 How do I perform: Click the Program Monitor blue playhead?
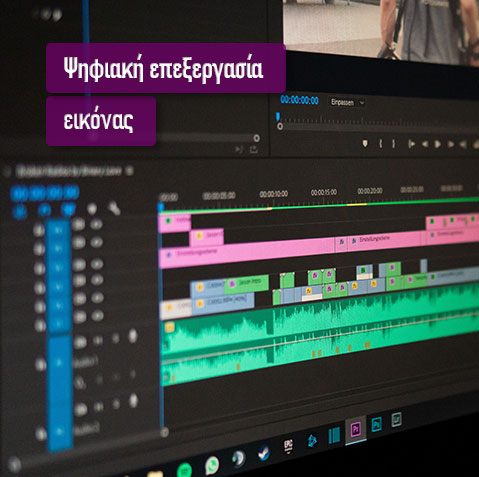click(x=277, y=117)
